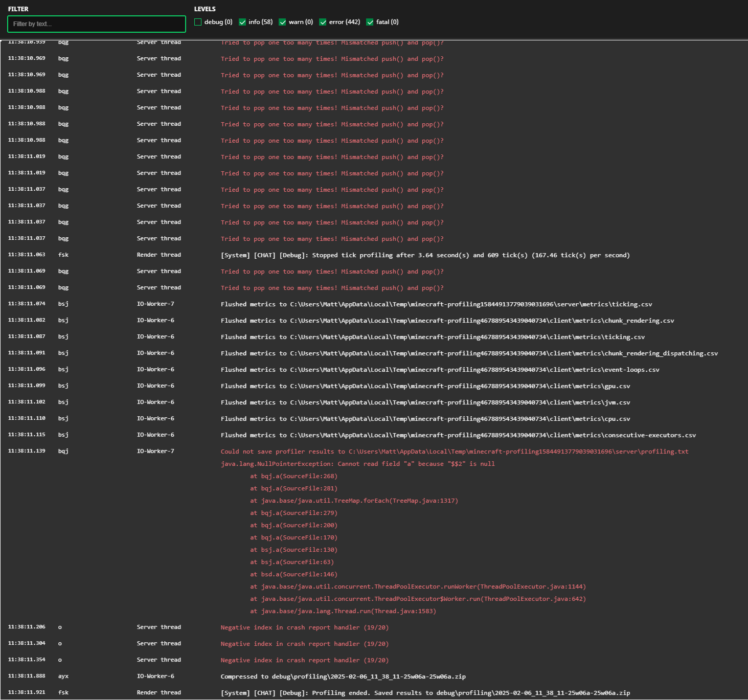748x700 pixels.
Task: Click the chunk_rendering.csv flushed metrics line
Action: (x=447, y=321)
